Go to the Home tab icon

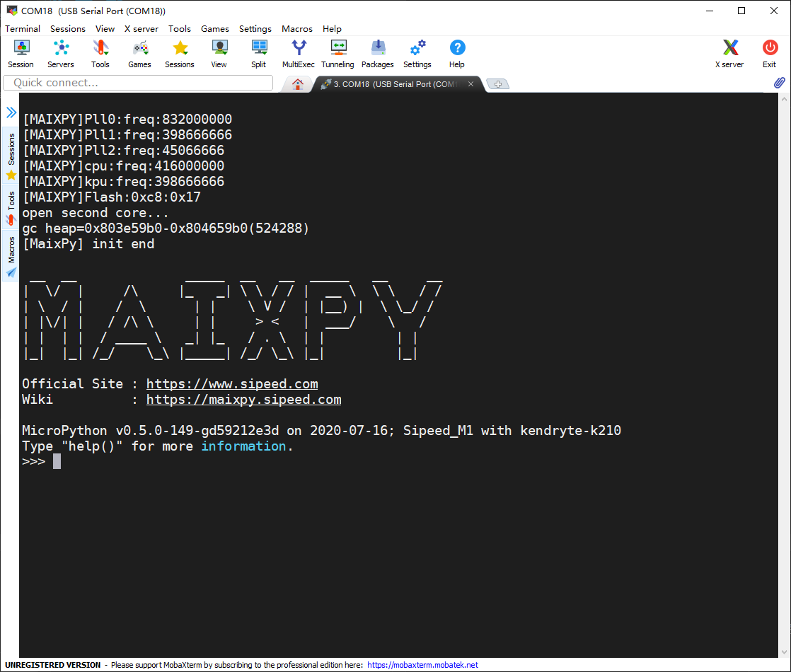298,84
